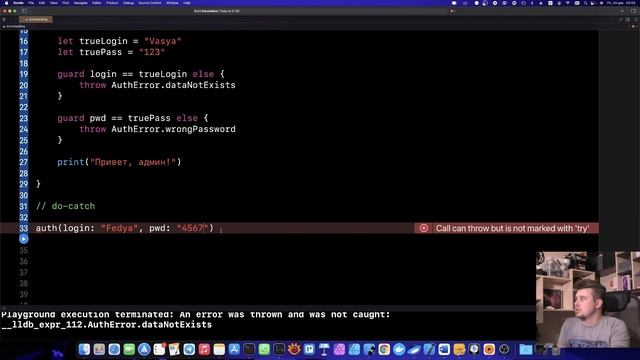Place cursor in "4567" password argument

[x=192, y=228]
